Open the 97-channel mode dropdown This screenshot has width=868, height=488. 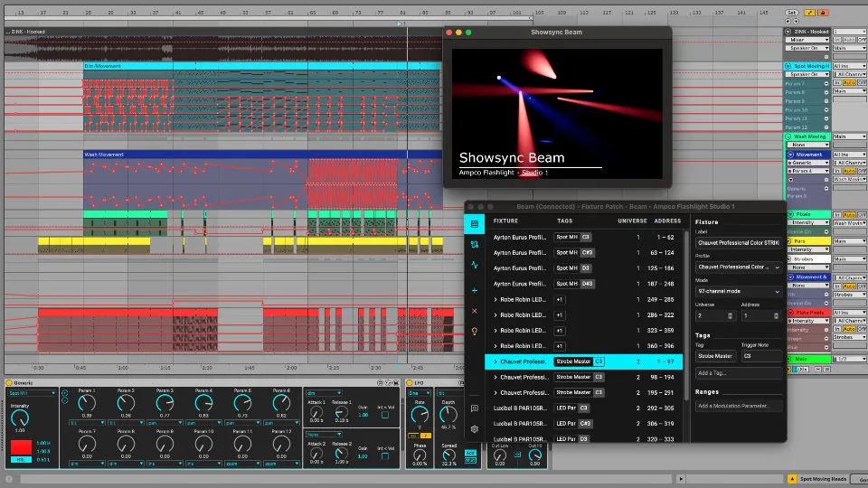(739, 292)
